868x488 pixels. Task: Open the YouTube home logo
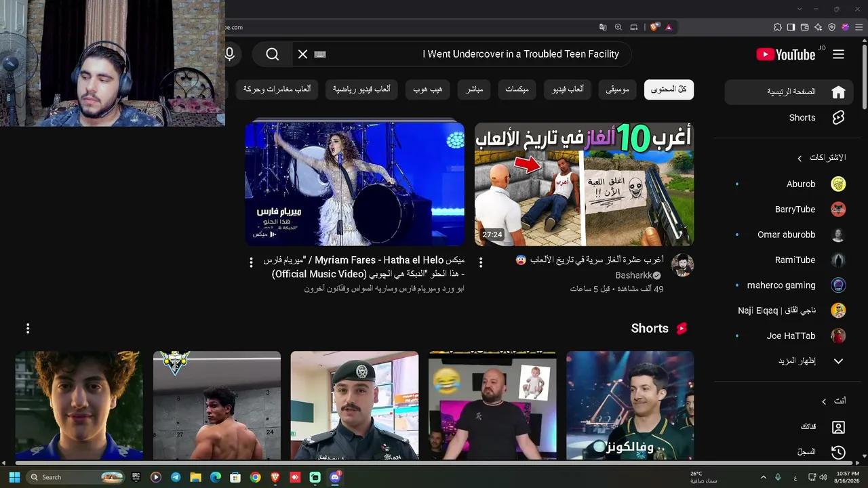786,54
